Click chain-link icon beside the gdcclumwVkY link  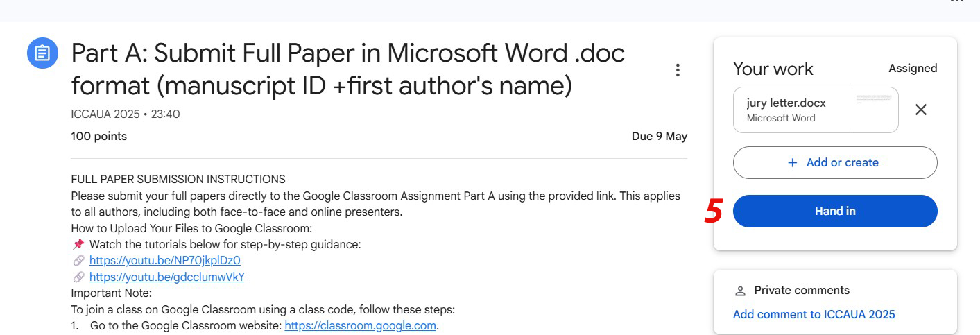(x=78, y=277)
